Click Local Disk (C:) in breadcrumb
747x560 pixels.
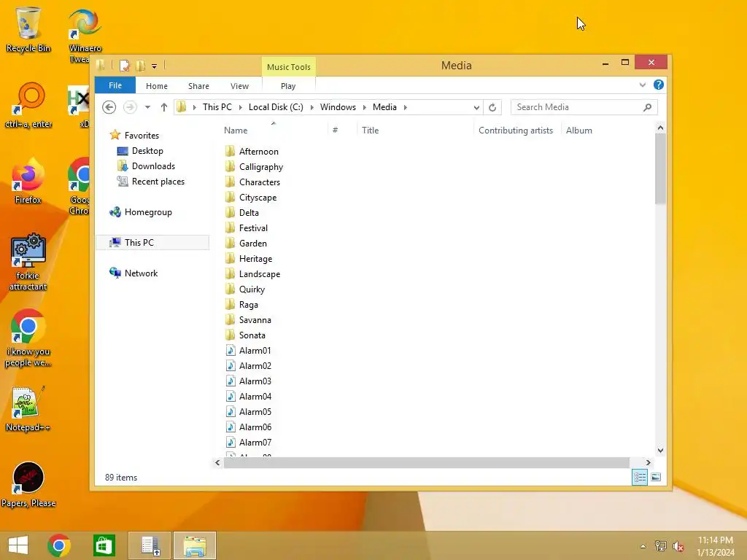(276, 107)
